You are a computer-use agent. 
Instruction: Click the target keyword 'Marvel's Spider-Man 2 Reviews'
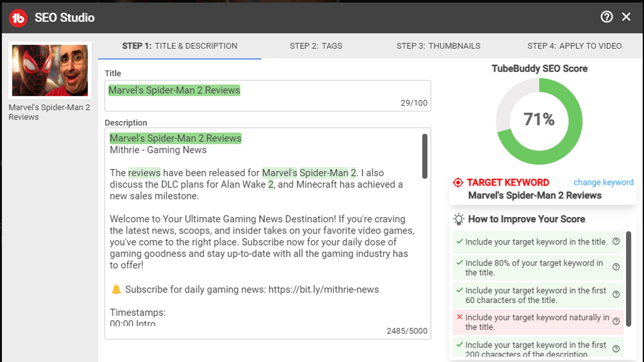535,195
